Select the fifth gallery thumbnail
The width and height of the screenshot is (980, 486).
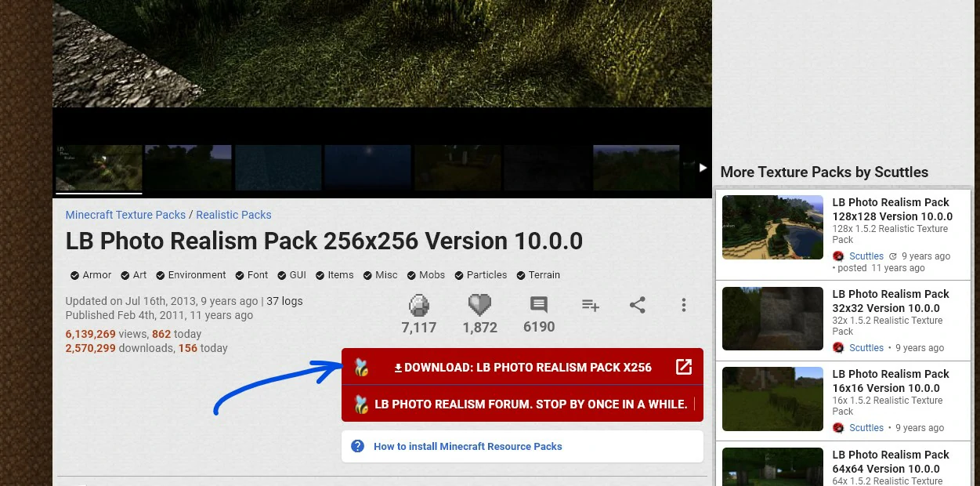(457, 168)
